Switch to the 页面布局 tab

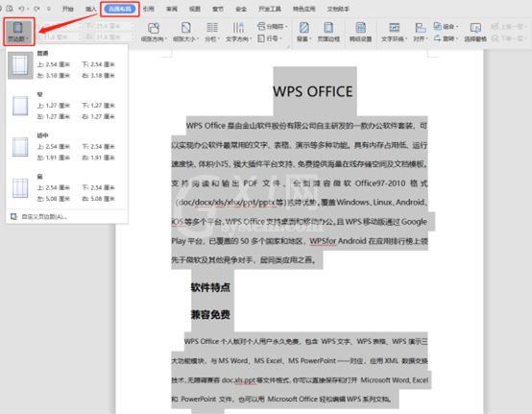click(120, 9)
